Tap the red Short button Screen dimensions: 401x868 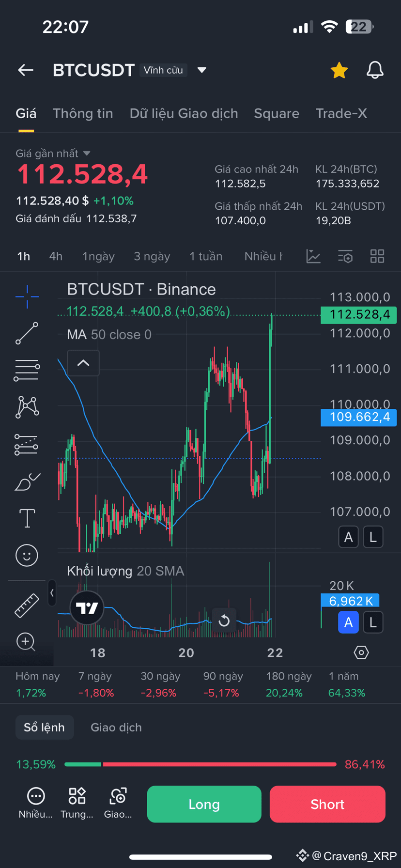point(327,804)
